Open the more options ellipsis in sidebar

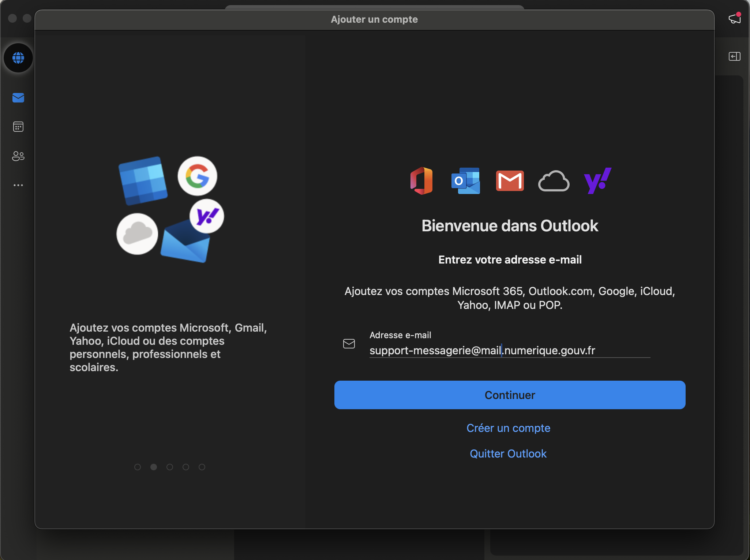[x=18, y=185]
